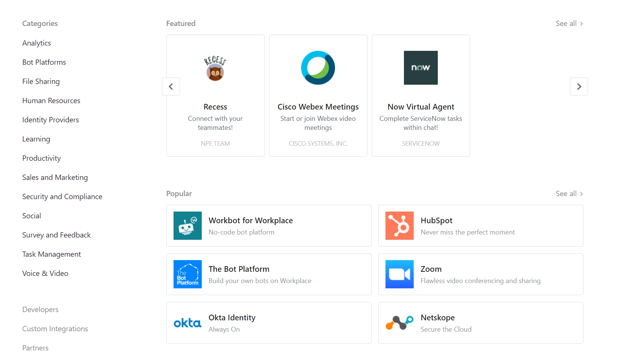623x364 pixels.
Task: See all Featured apps
Action: pyautogui.click(x=569, y=23)
